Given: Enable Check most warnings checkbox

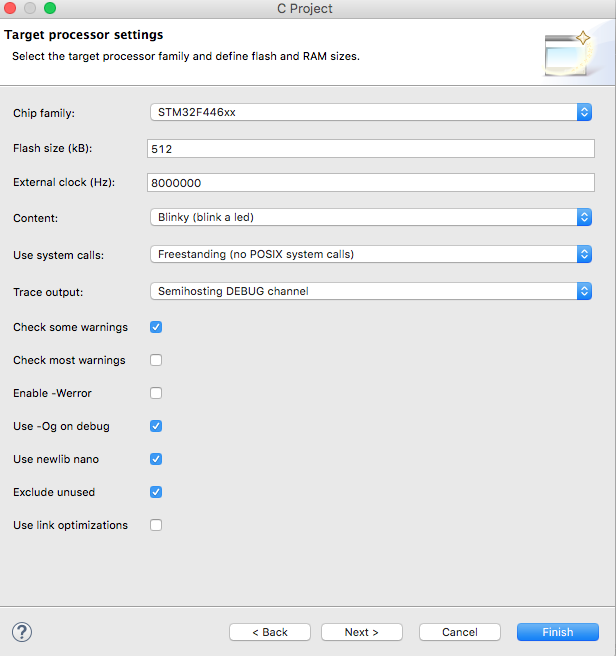Looking at the screenshot, I should (x=156, y=360).
